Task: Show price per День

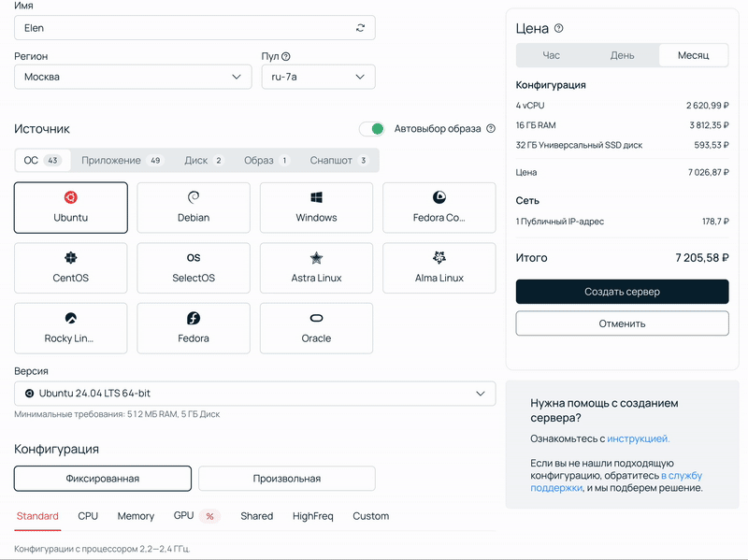Action: tap(622, 55)
